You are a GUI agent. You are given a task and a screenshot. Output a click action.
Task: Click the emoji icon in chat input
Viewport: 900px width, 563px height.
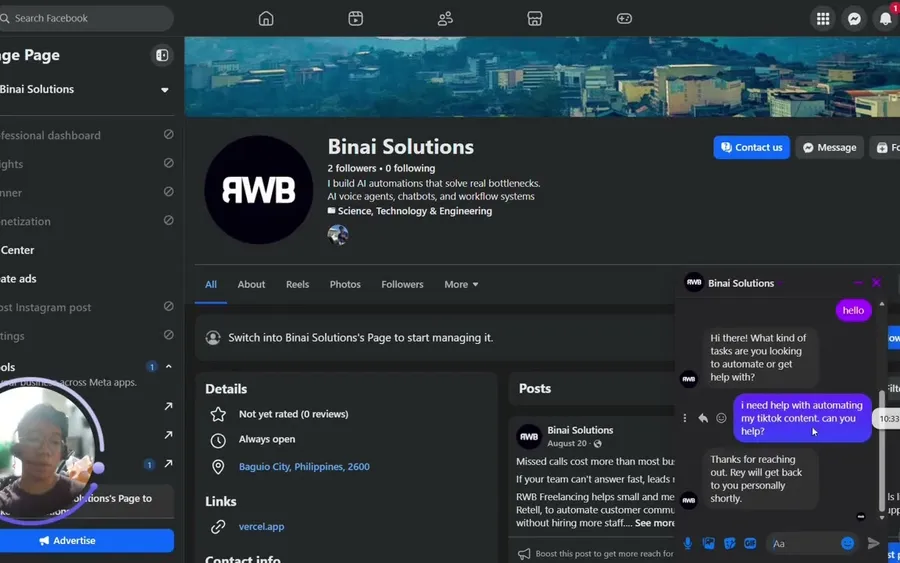point(847,543)
